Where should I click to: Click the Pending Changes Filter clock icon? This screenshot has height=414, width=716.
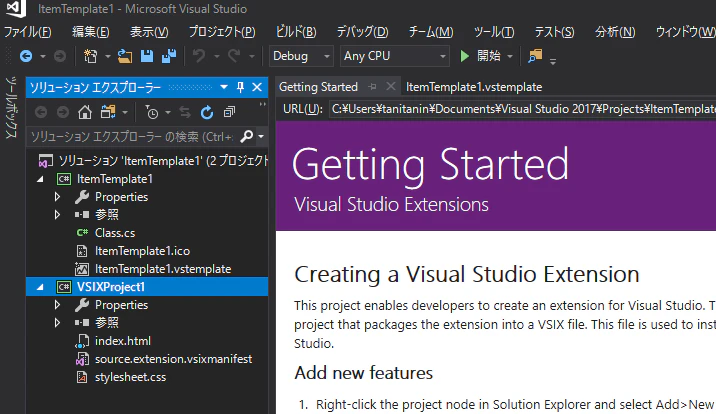point(152,112)
